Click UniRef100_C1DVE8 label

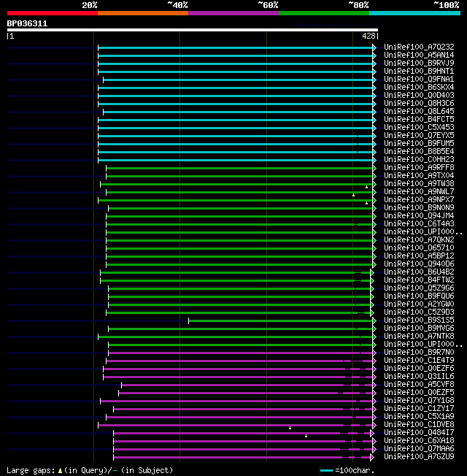pyautogui.click(x=419, y=425)
